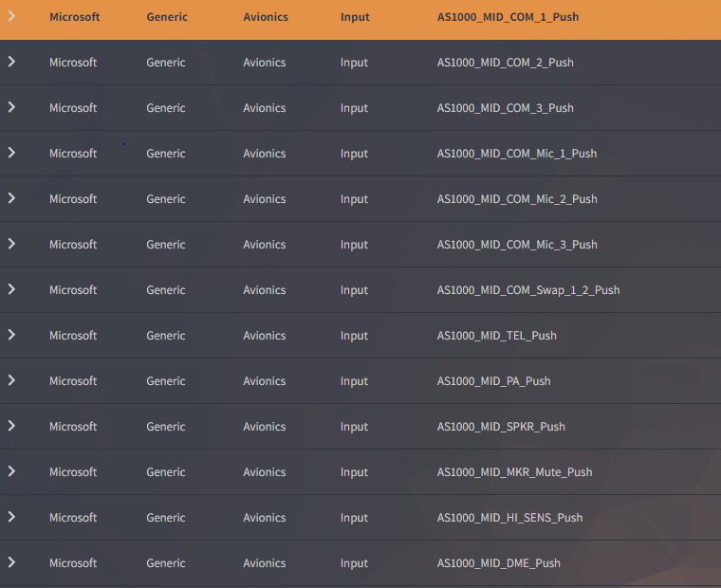
Task: Click Avionics in the COM_3_Push row
Action: [x=265, y=108]
